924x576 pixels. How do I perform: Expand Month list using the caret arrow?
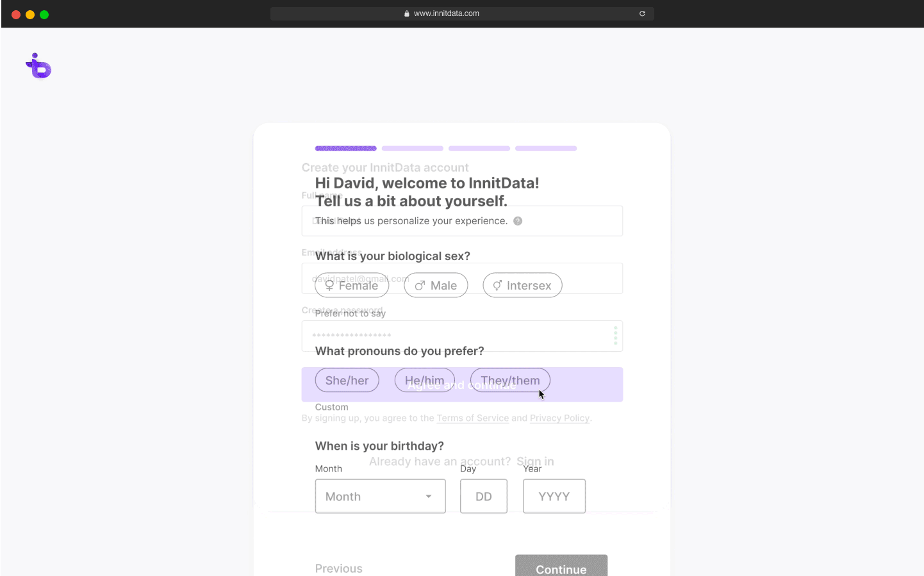429,497
